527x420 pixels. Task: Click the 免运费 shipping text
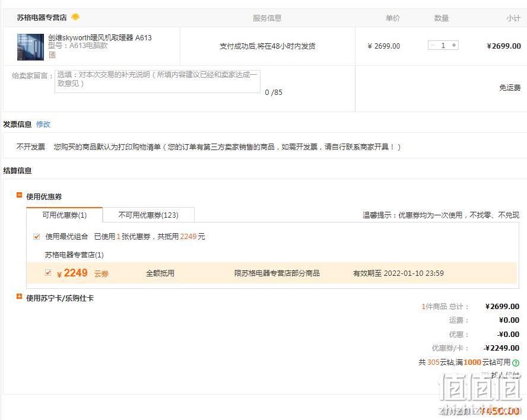510,88
